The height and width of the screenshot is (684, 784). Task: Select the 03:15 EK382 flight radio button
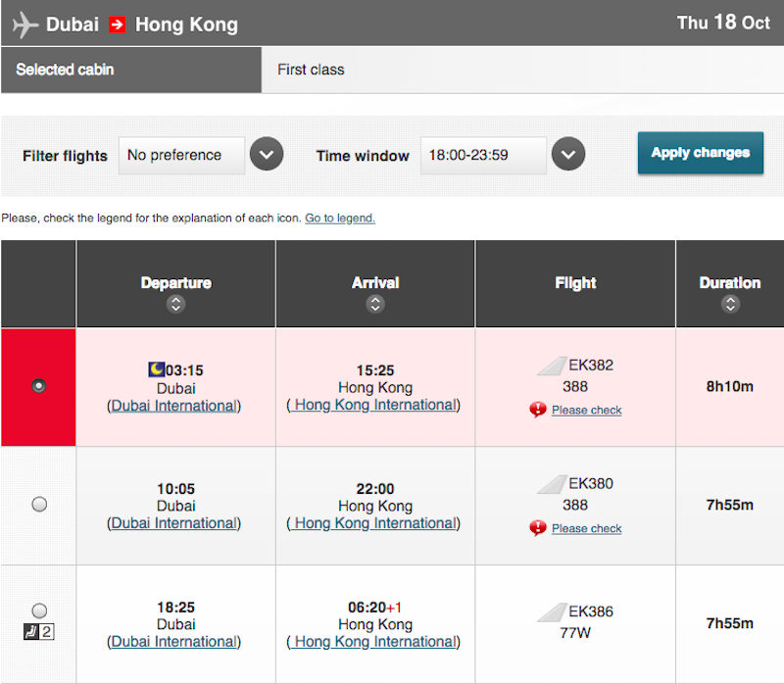pos(39,386)
